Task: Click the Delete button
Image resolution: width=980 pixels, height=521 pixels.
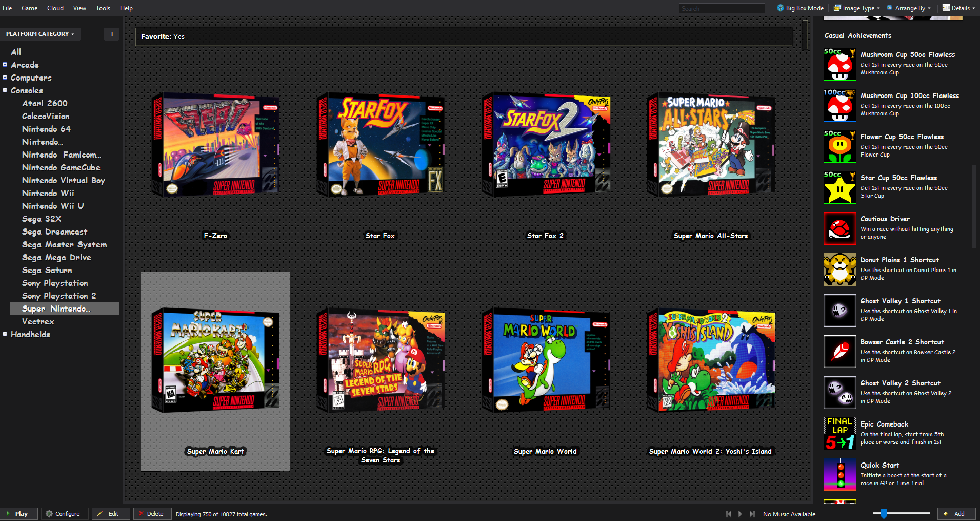Action: tap(152, 514)
